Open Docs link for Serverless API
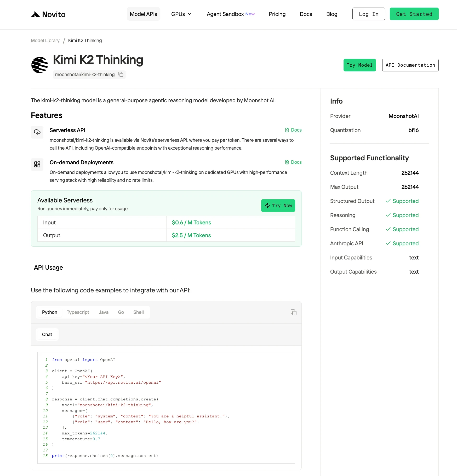 tap(293, 130)
